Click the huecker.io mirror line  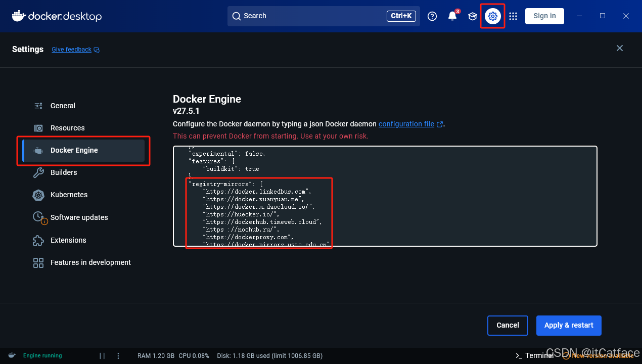[x=241, y=214]
